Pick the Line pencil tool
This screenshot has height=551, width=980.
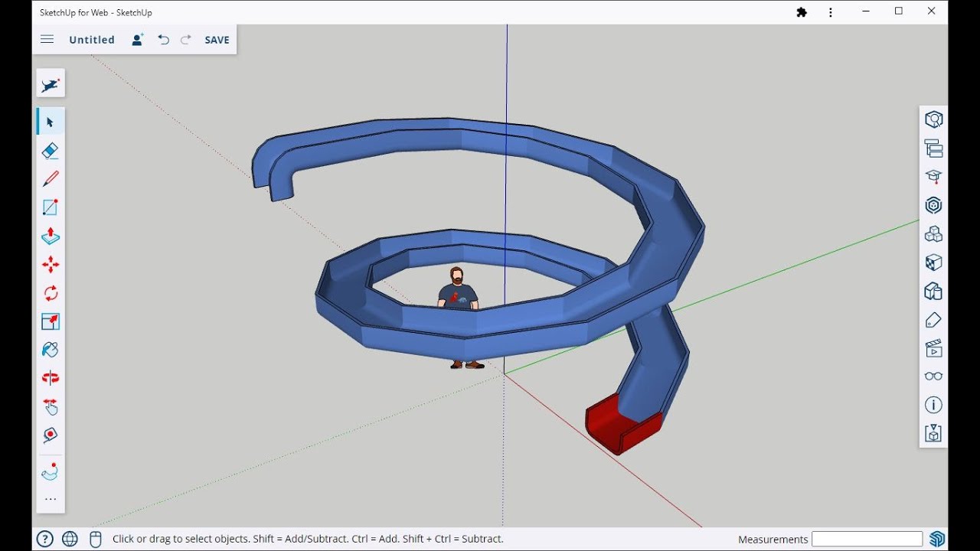point(51,179)
